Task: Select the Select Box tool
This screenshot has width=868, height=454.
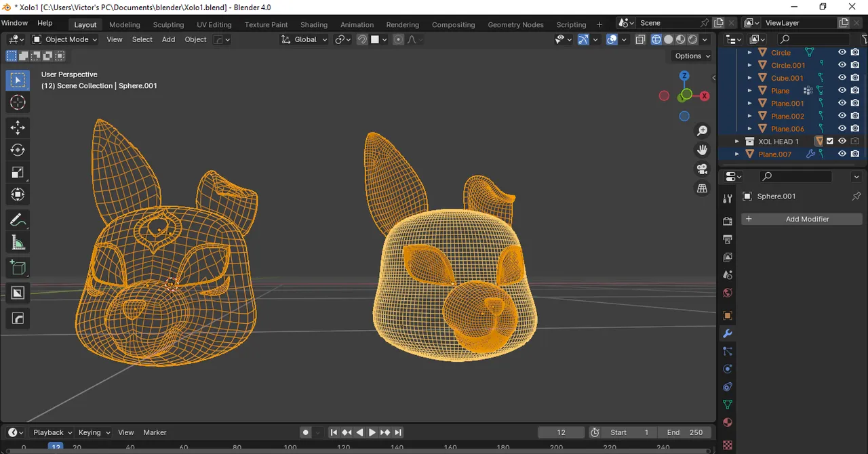Action: [18, 80]
